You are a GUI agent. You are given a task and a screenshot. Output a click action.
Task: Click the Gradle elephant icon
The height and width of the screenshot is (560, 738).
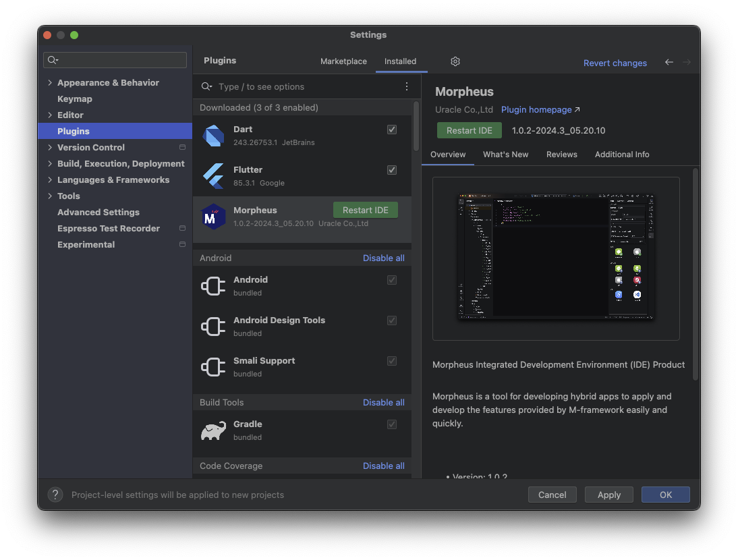click(x=213, y=430)
